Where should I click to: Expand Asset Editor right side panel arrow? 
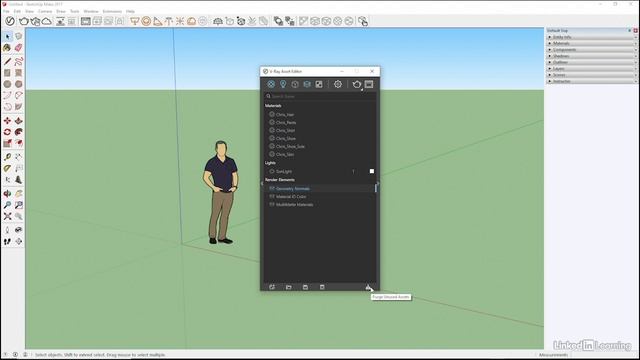coord(378,184)
